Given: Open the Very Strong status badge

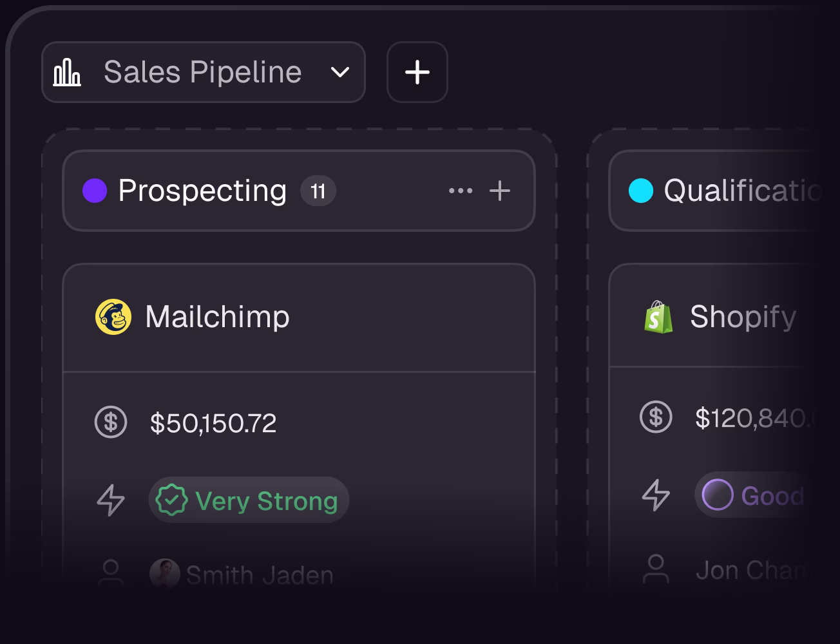Looking at the screenshot, I should pyautogui.click(x=249, y=500).
